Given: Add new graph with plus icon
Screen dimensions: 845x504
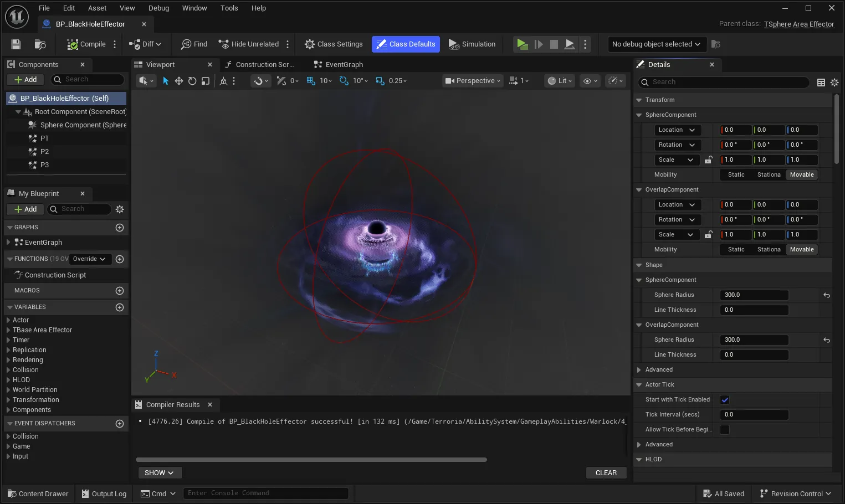Looking at the screenshot, I should [120, 228].
